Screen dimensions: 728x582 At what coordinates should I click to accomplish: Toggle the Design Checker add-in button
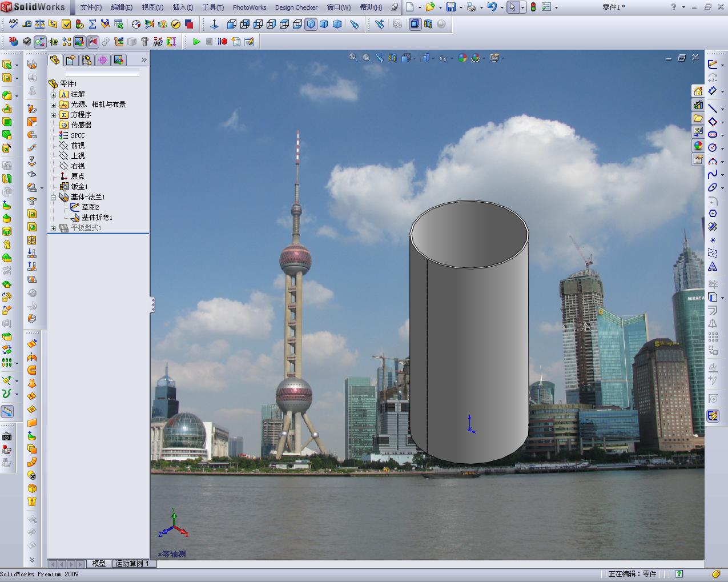click(40, 42)
